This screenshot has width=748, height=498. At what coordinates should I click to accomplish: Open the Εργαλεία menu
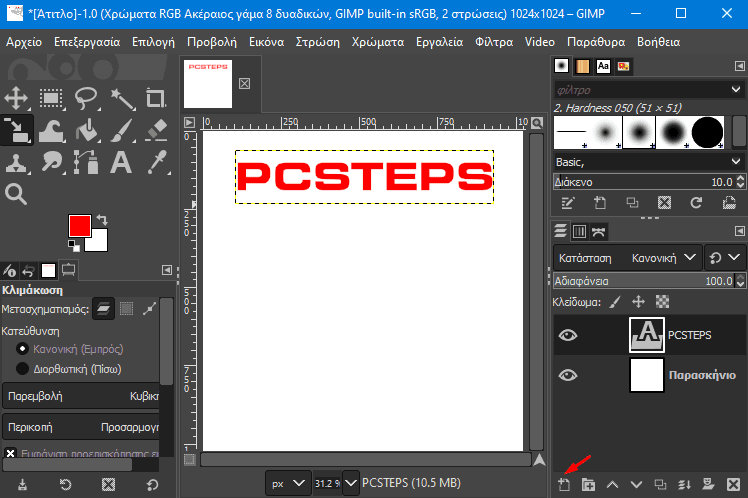click(x=439, y=42)
